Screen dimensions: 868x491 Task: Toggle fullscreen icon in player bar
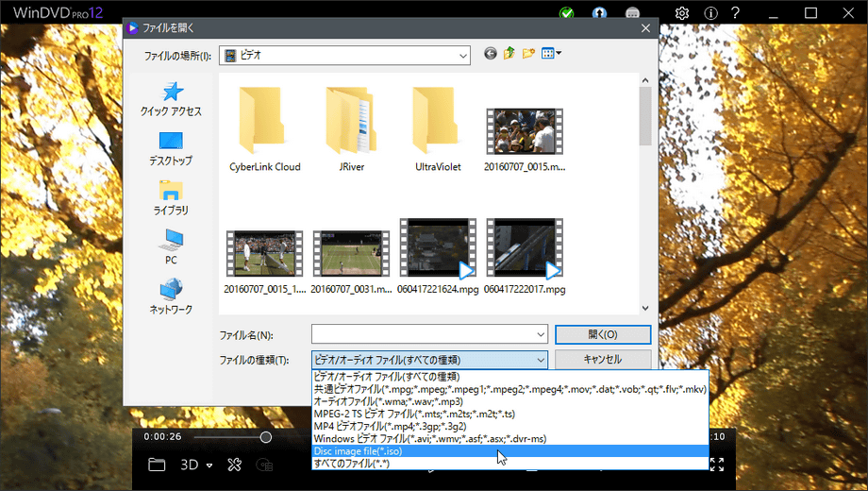coord(717,465)
